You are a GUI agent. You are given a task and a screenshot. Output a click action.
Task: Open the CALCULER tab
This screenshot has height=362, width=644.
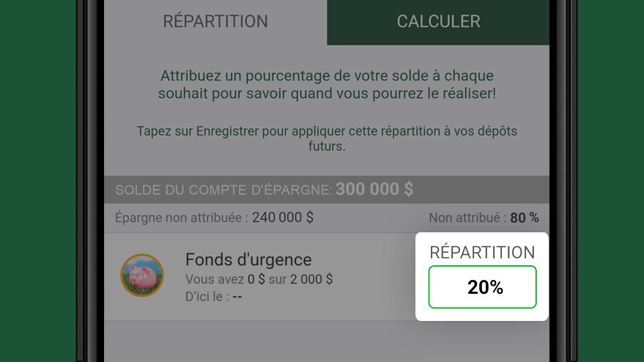pyautogui.click(x=438, y=22)
